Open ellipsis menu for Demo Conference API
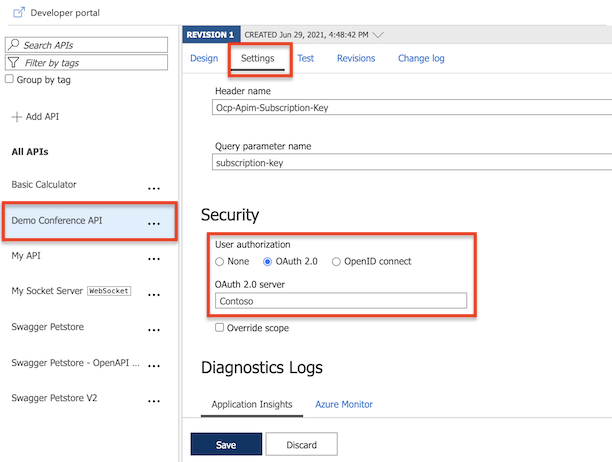 click(154, 223)
